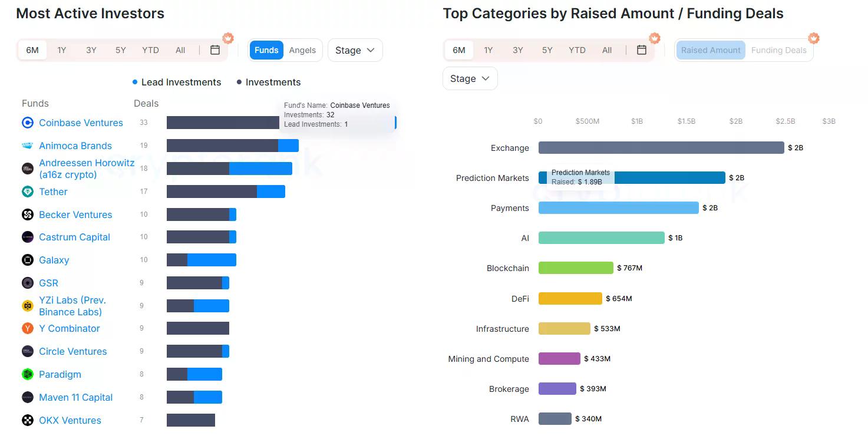
Task: Open the Galaxy fund link
Action: tap(54, 260)
